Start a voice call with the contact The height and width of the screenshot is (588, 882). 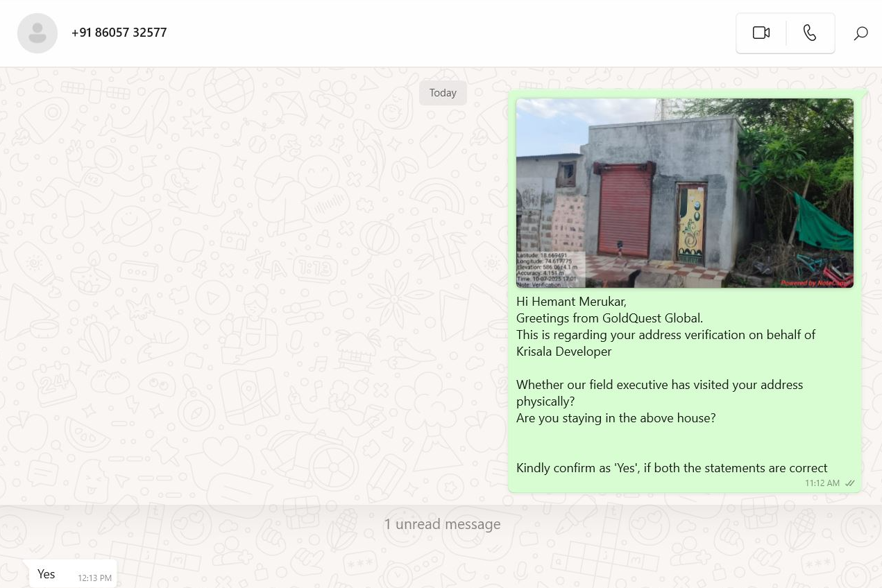click(810, 33)
